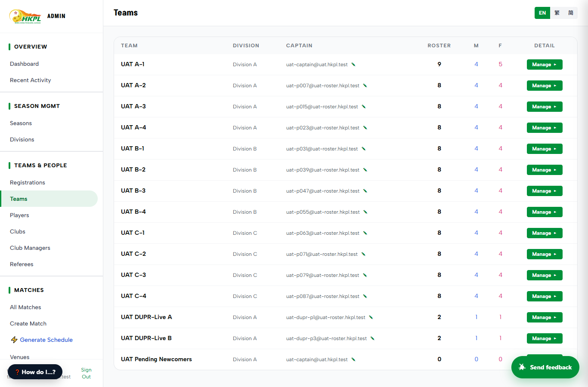Edit captain pencil for UAT C-2
588x387 pixels.
(x=363, y=254)
